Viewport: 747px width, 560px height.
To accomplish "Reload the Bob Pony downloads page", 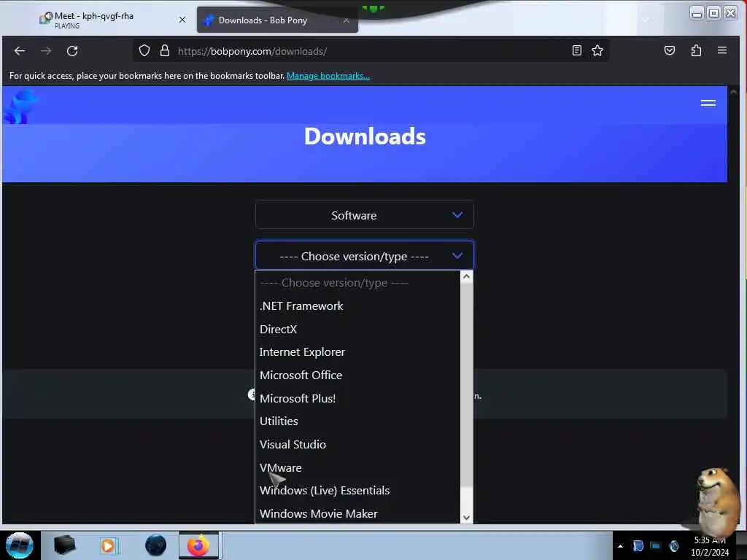I will point(72,51).
